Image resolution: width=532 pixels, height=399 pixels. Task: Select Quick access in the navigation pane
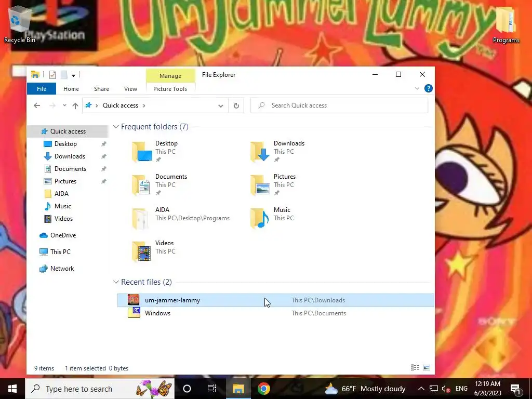pyautogui.click(x=68, y=131)
